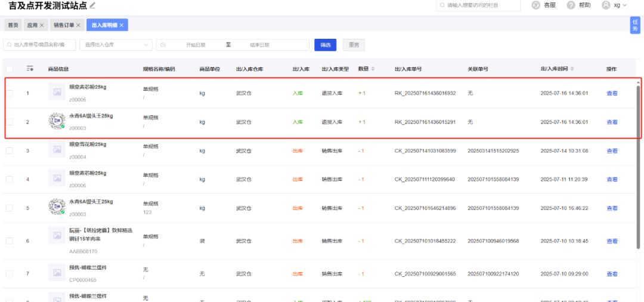Screen dimensions: 644x302
Task: Click 查看 link for row 3
Action: 612,151
